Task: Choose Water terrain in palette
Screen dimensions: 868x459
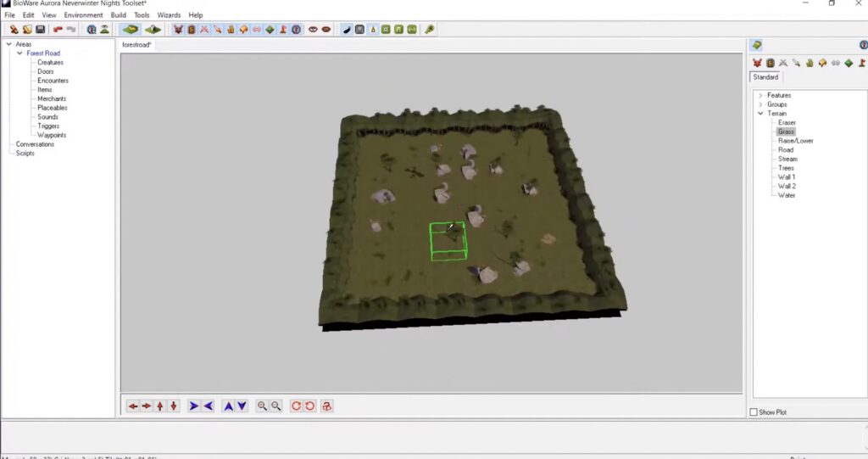Action: (787, 195)
